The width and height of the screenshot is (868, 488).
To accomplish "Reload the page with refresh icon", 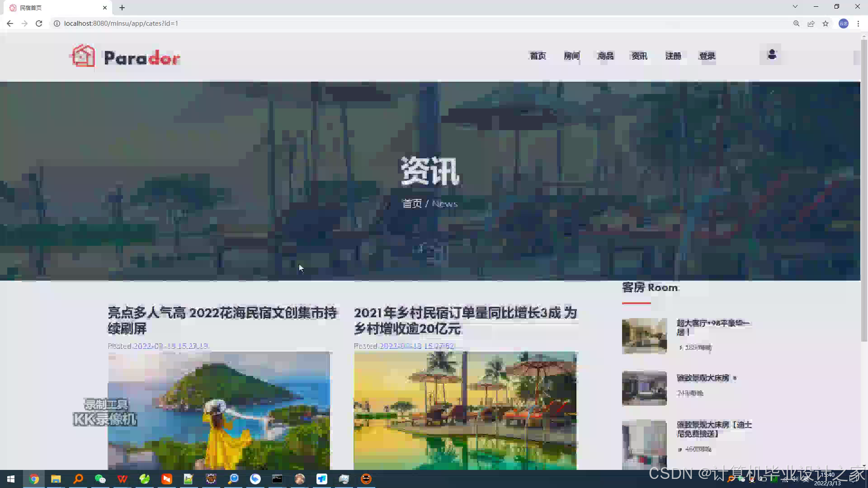I will [39, 23].
